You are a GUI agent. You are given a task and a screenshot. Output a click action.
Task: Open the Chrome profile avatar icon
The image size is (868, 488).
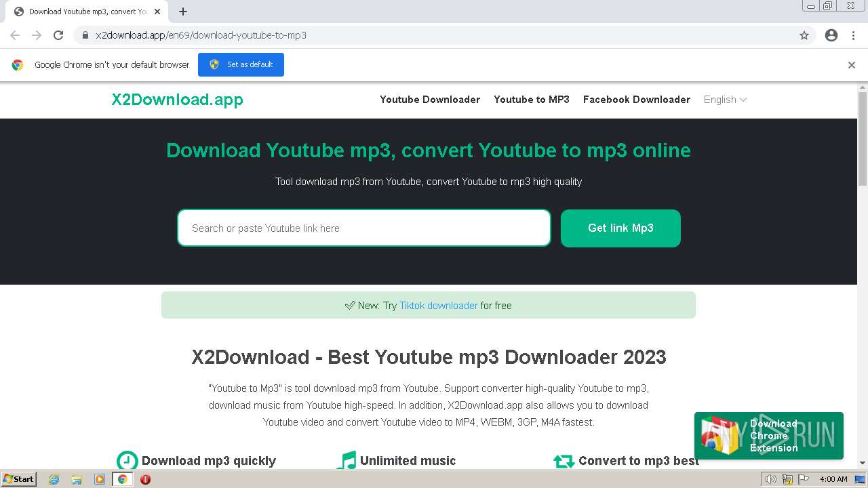pos(831,35)
